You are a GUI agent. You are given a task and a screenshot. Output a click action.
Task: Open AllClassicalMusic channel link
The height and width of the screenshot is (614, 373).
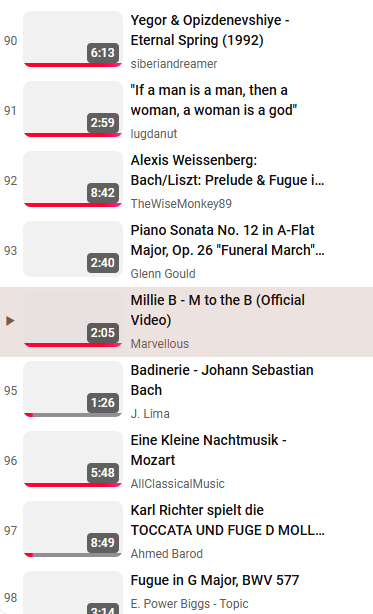(x=178, y=484)
